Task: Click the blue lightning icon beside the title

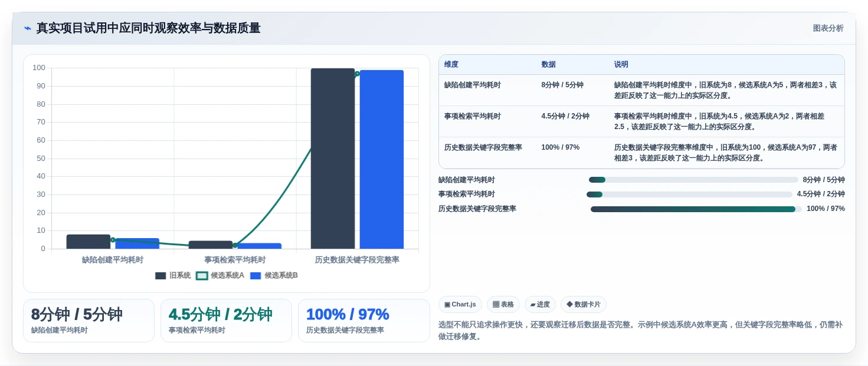Action: click(x=28, y=28)
